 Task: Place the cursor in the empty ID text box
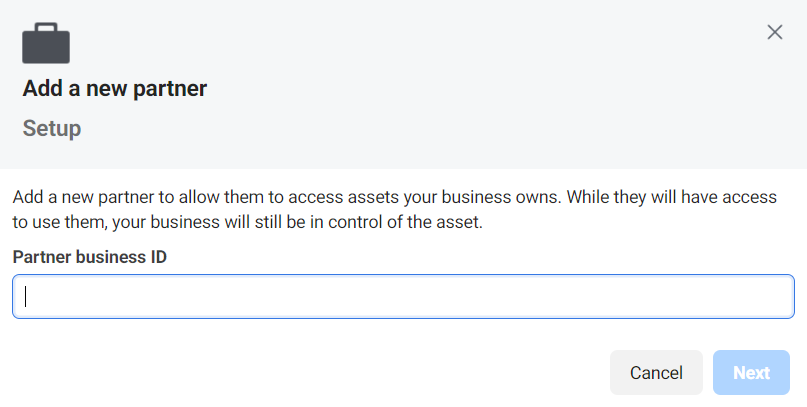pos(404,296)
